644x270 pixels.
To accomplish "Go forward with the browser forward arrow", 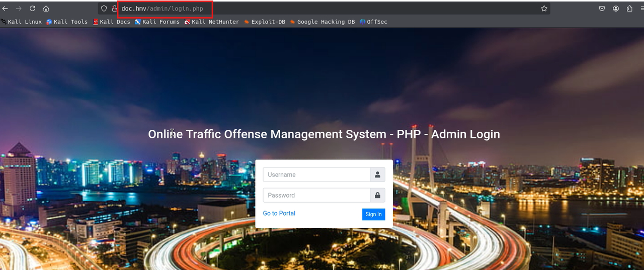I will tap(19, 9).
